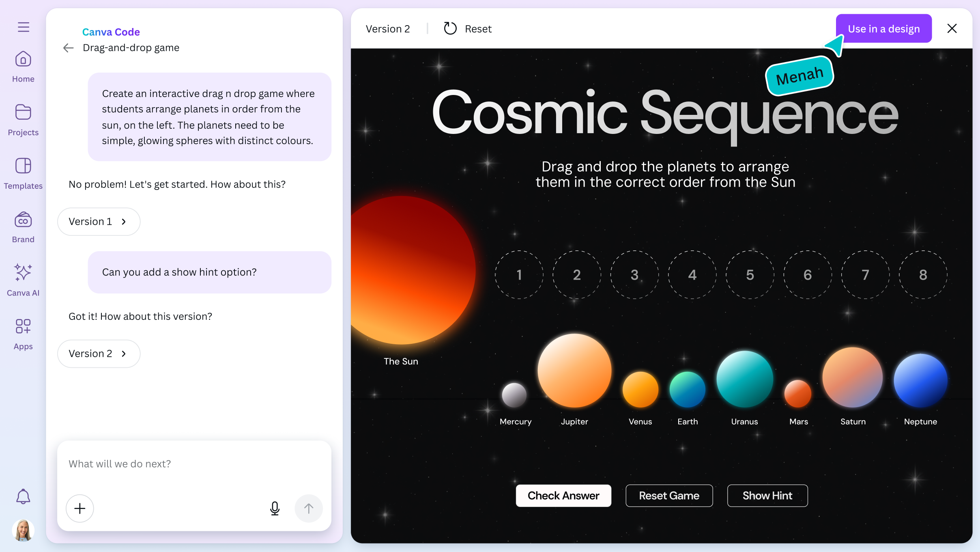The height and width of the screenshot is (552, 980).
Task: Open the navigation menu
Action: [x=23, y=27]
